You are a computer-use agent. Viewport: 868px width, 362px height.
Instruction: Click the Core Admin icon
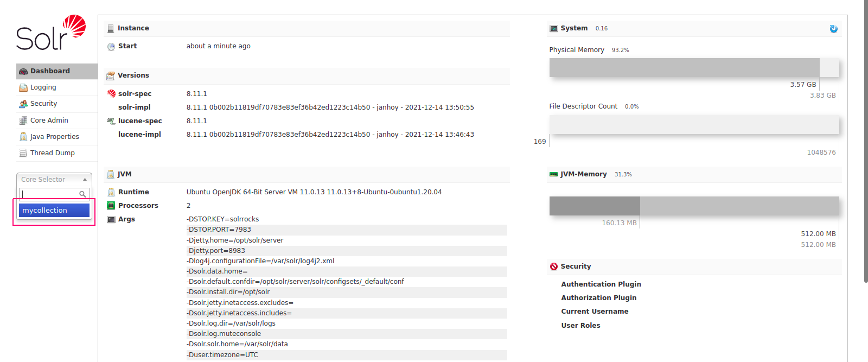[23, 120]
